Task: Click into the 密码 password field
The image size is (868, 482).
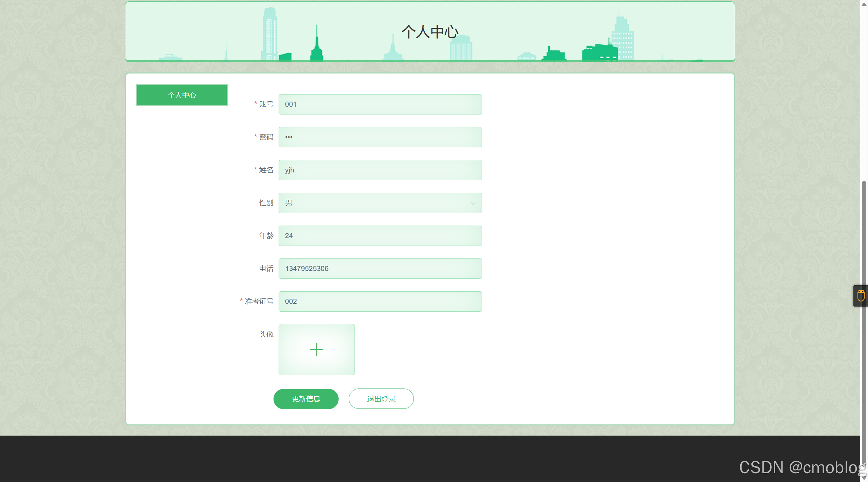Action: (380, 137)
